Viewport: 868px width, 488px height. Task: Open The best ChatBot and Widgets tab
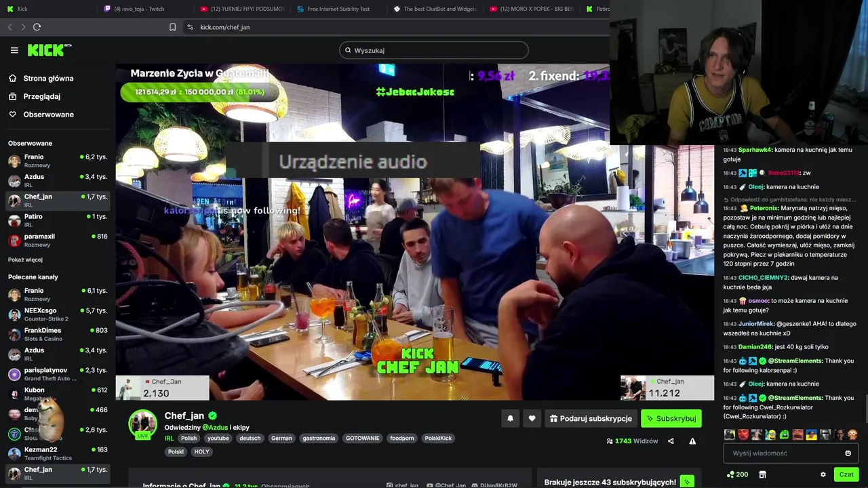pos(435,9)
